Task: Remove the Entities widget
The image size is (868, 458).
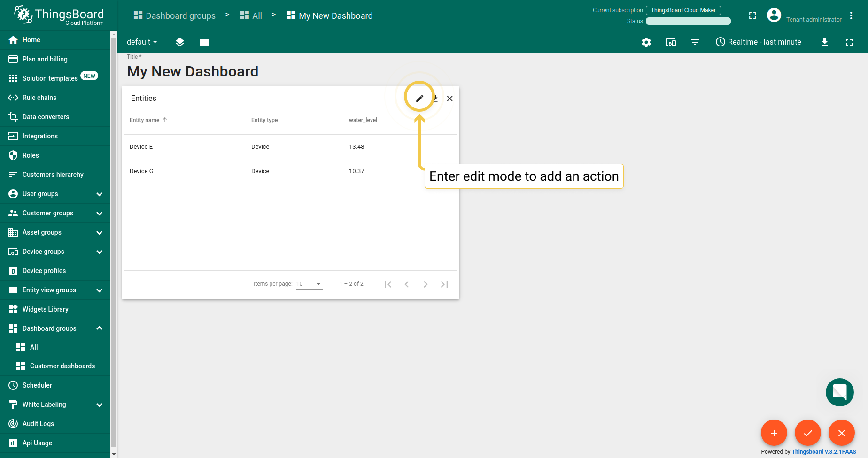Action: [450, 99]
